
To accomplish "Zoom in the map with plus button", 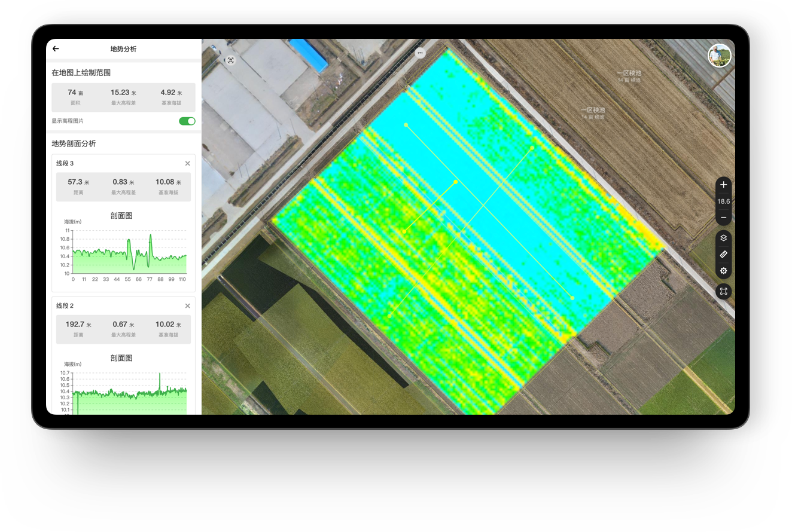I will click(x=723, y=185).
